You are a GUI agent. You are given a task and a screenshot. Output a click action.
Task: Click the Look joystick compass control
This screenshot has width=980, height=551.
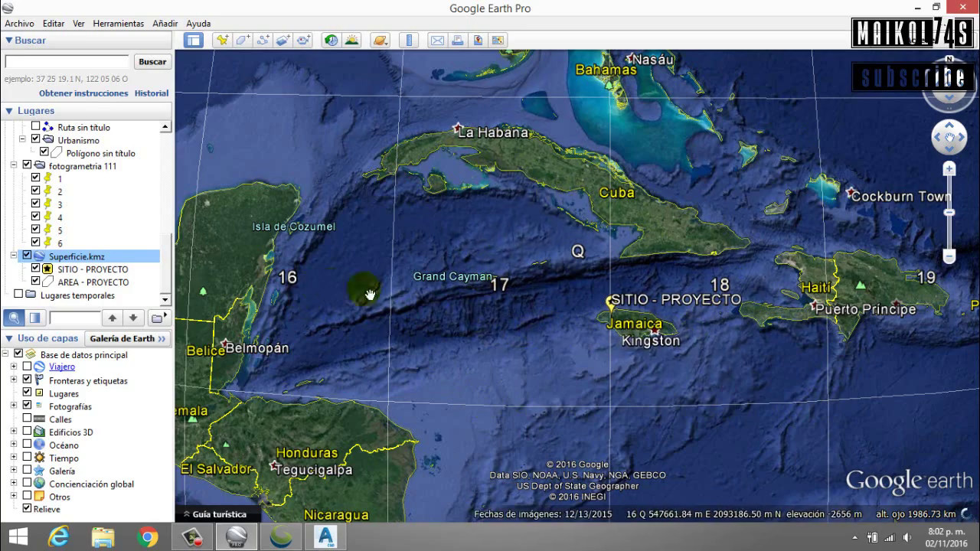pos(949,86)
